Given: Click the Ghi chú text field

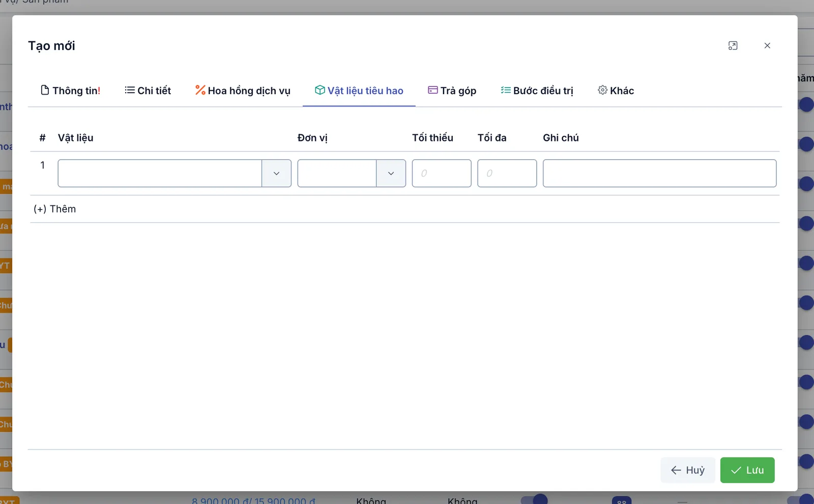Looking at the screenshot, I should click(659, 173).
